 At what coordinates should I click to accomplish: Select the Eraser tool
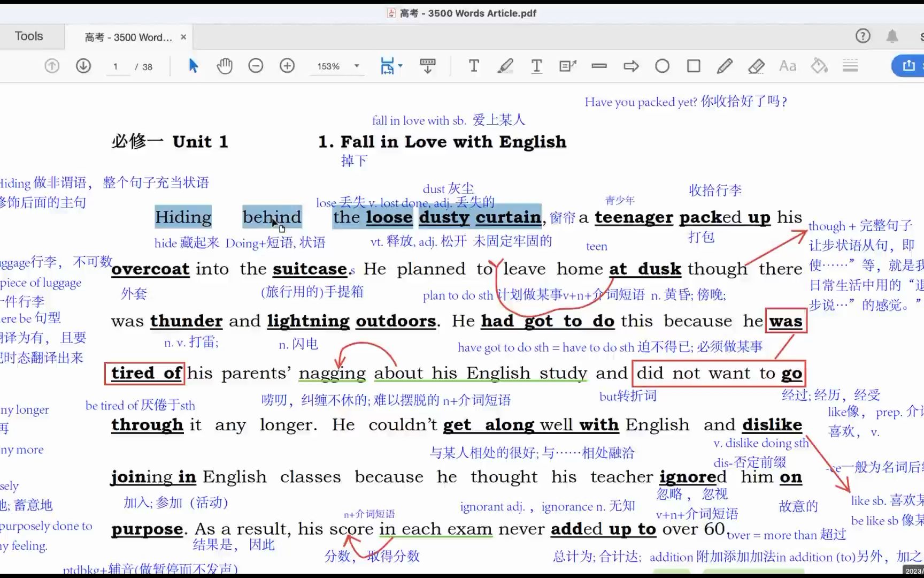pyautogui.click(x=756, y=66)
